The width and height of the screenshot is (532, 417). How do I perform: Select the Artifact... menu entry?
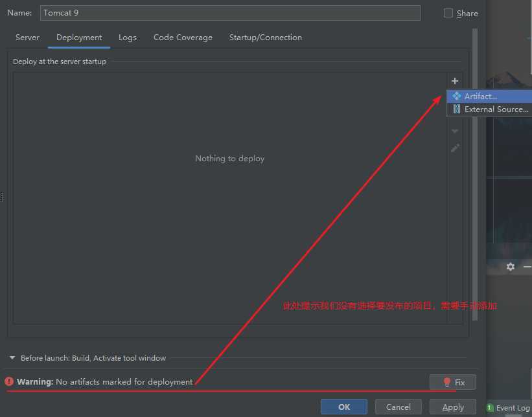coord(489,96)
